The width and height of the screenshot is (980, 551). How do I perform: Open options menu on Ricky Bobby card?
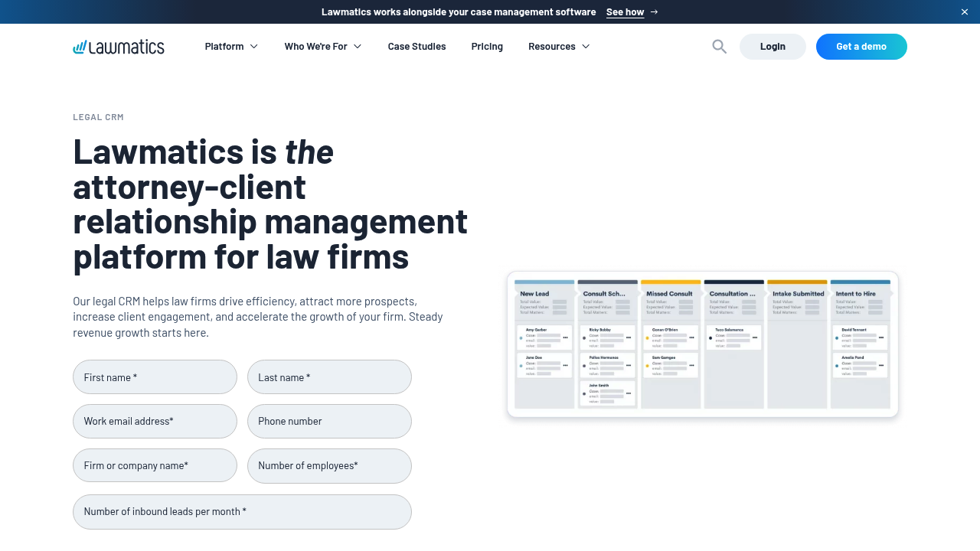(x=629, y=337)
